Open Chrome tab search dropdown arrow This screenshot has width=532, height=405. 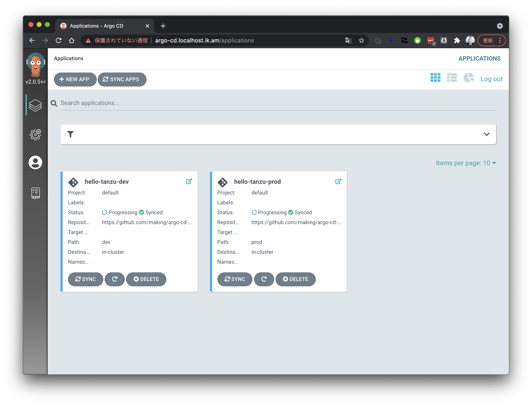(x=500, y=26)
